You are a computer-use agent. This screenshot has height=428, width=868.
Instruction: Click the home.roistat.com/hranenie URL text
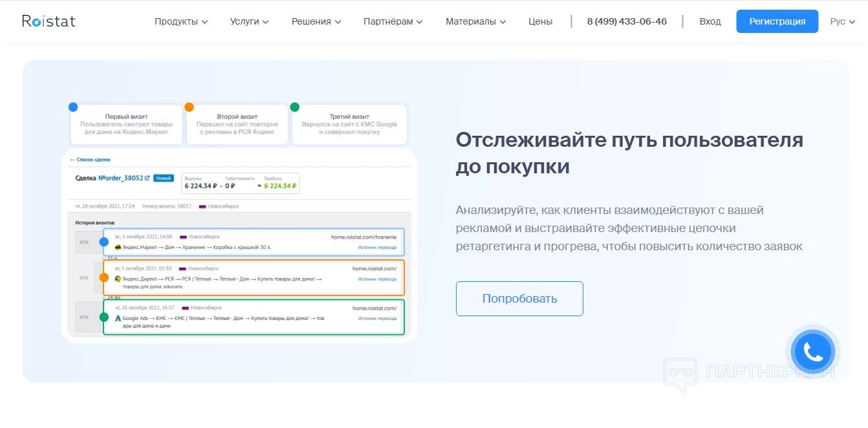(x=364, y=237)
